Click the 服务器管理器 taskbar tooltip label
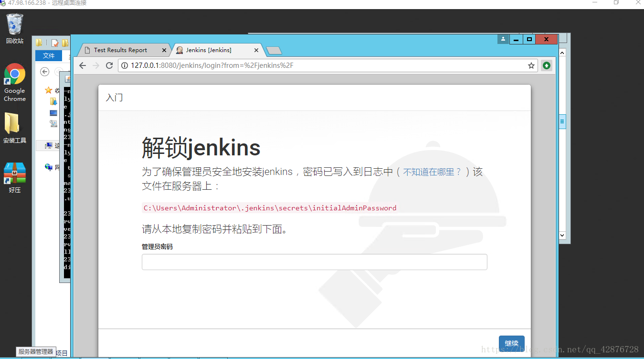 point(36,352)
